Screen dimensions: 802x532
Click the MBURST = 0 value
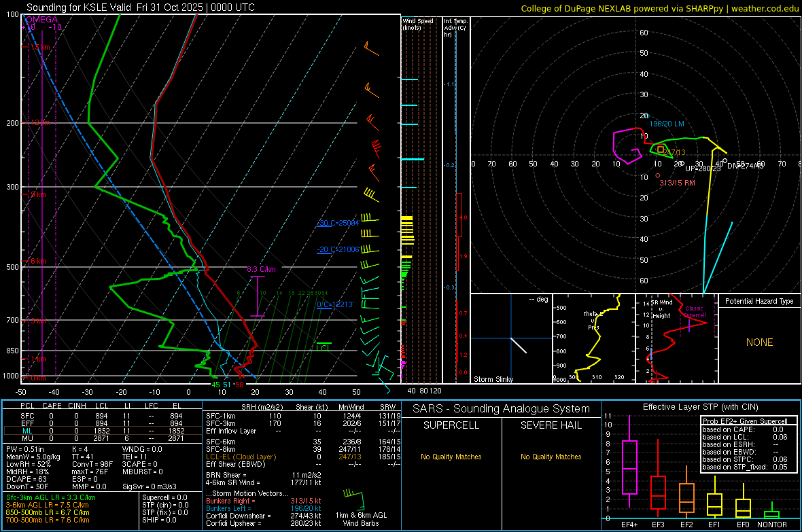(x=143, y=472)
